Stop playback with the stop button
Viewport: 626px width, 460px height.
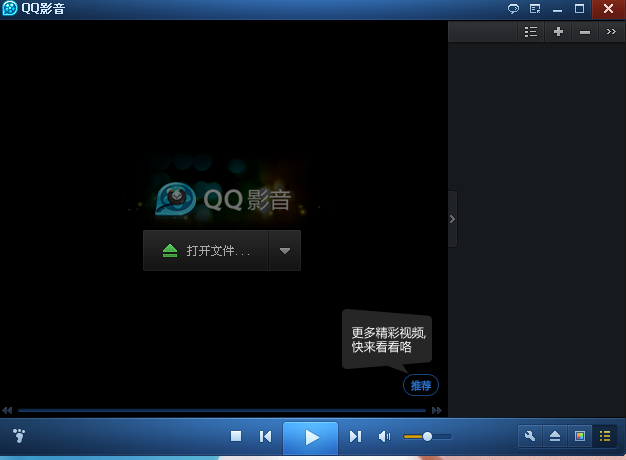click(236, 436)
